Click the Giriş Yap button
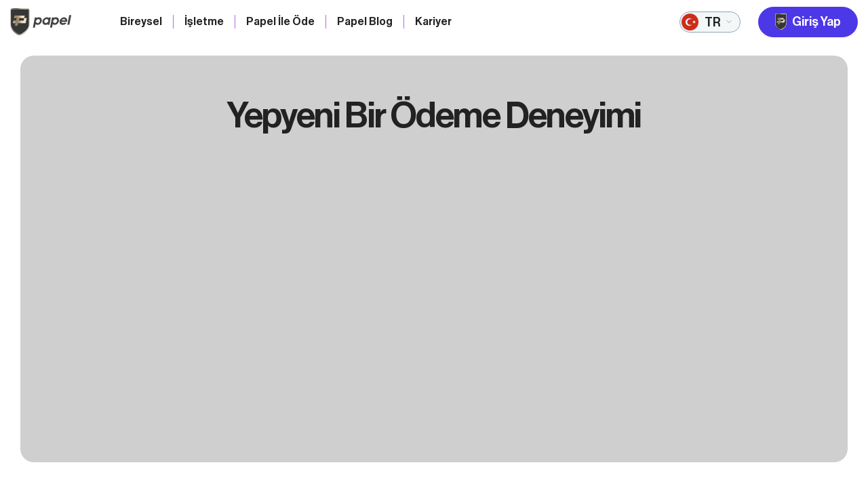The width and height of the screenshot is (868, 488). [x=808, y=22]
